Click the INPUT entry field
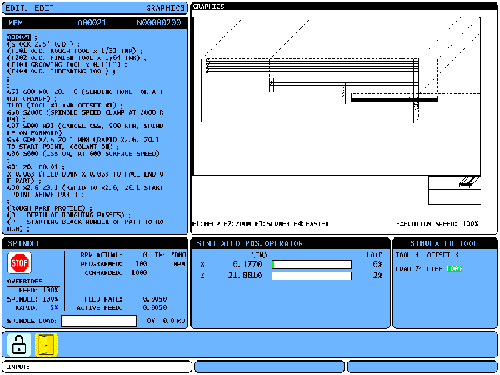The image size is (500, 375). [x=97, y=367]
